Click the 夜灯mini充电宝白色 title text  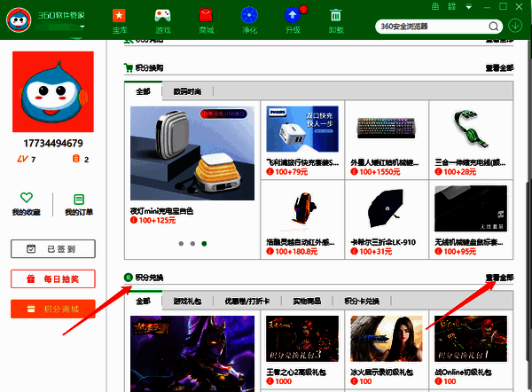pyautogui.click(x=161, y=211)
